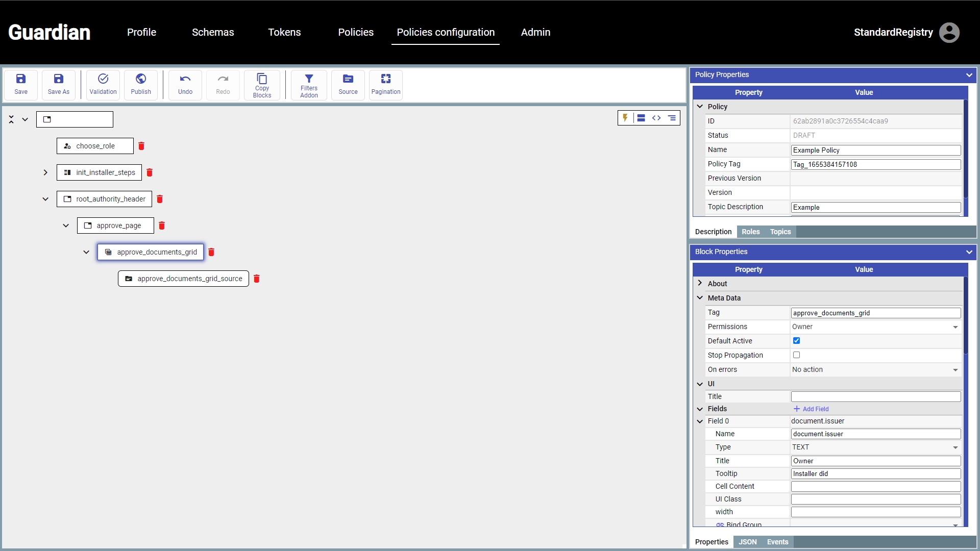This screenshot has height=551, width=980.
Task: Select the approve_documents_grid_source block
Action: coord(184,279)
